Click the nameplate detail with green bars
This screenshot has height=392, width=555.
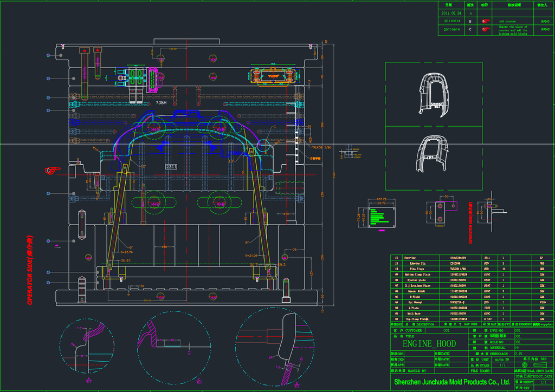(x=382, y=217)
